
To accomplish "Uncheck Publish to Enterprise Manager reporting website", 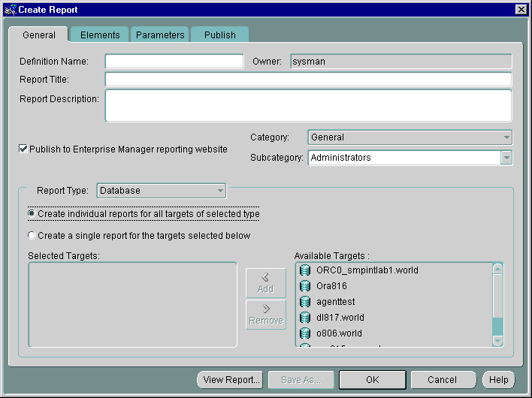I will (x=23, y=149).
